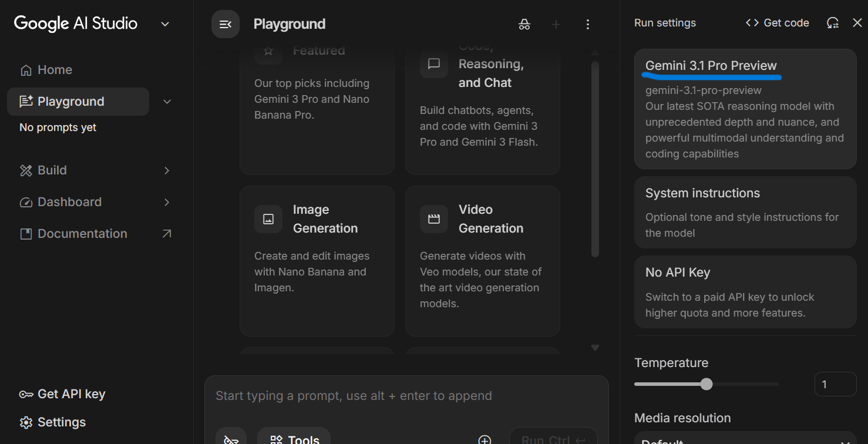This screenshot has height=444, width=868.
Task: Collapse the prompt history panel icon
Action: point(226,24)
